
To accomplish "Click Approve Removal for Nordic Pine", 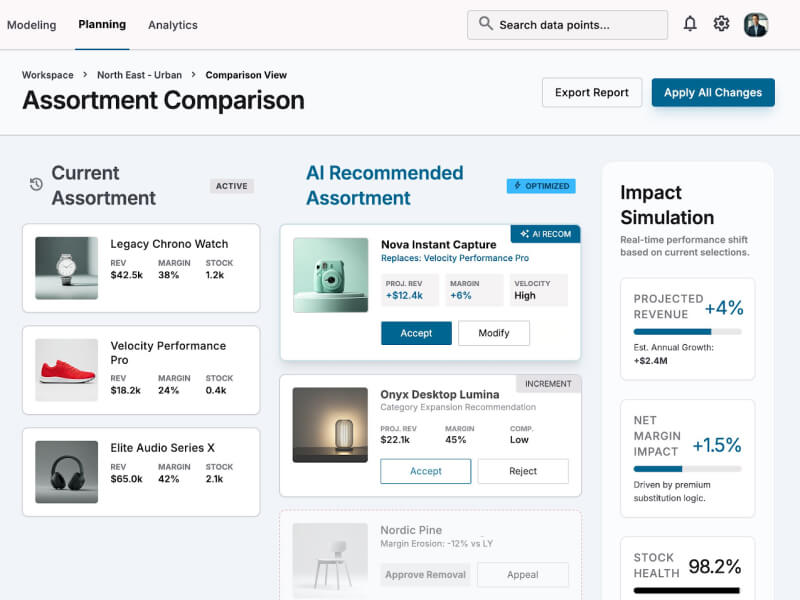I will coord(426,574).
